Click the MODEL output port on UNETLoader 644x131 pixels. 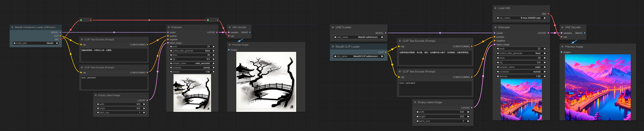[x=386, y=33]
